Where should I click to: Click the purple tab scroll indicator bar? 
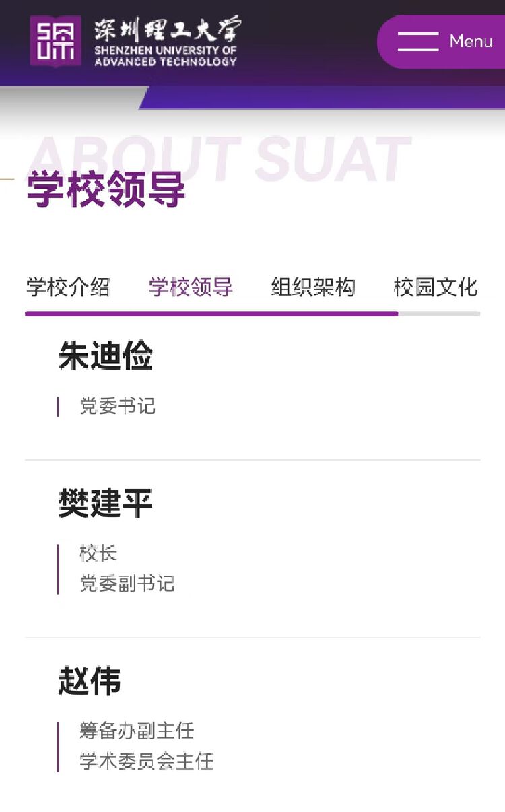(211, 314)
